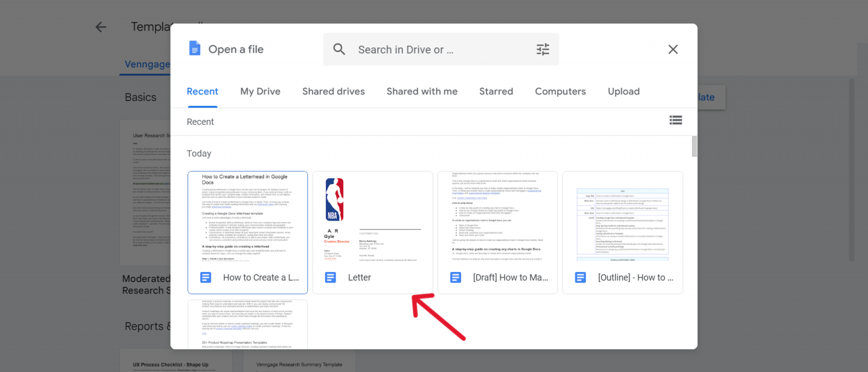Open the Shared with me tab

click(x=422, y=91)
